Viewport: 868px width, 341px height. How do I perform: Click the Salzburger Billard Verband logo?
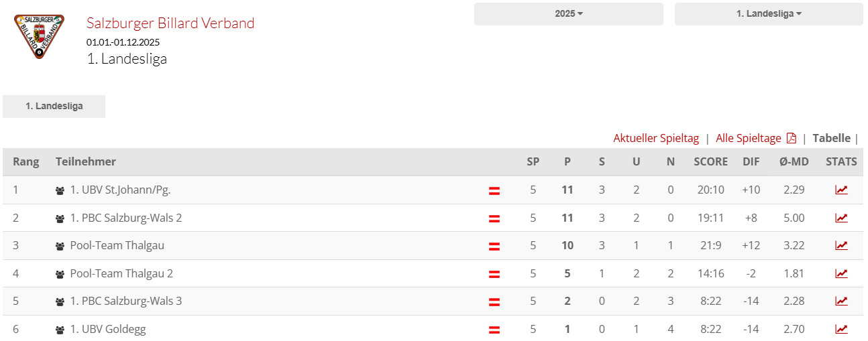pyautogui.click(x=40, y=36)
